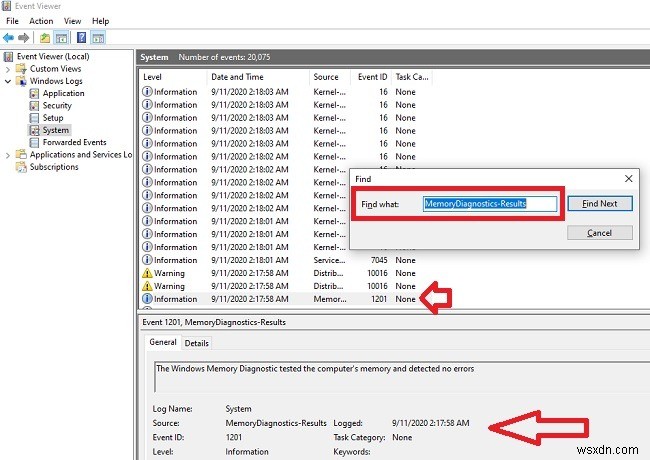This screenshot has height=460, width=650.
Task: Click Cancel in the Find dialog
Action: click(x=600, y=233)
